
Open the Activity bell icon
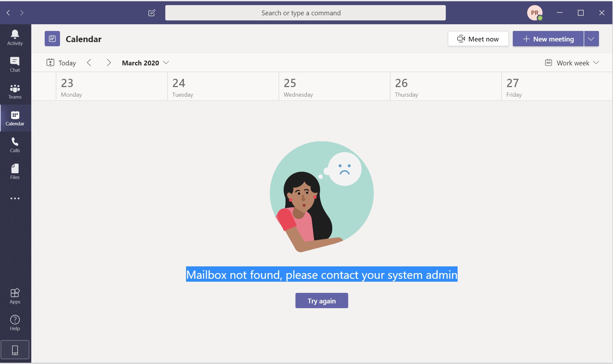click(15, 38)
